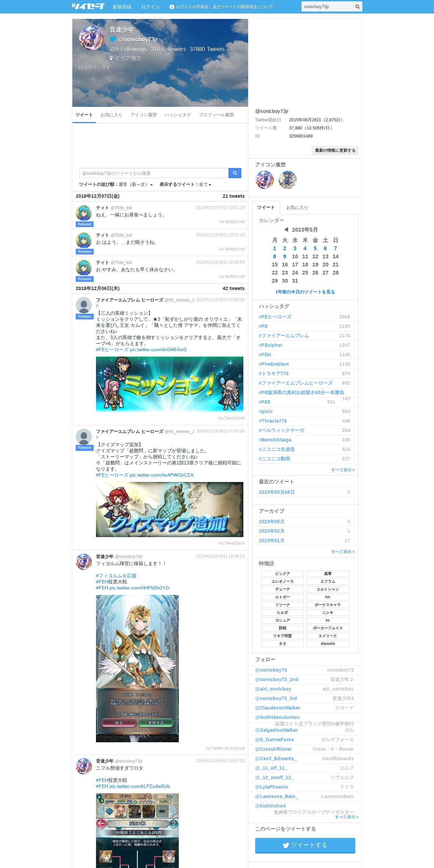This screenshot has height=868, width=434.
Task: Click the blue tweet search button
Action: (235, 173)
